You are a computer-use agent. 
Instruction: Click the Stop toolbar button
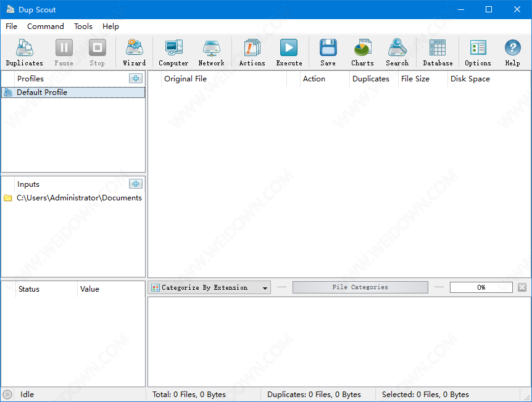(98, 52)
